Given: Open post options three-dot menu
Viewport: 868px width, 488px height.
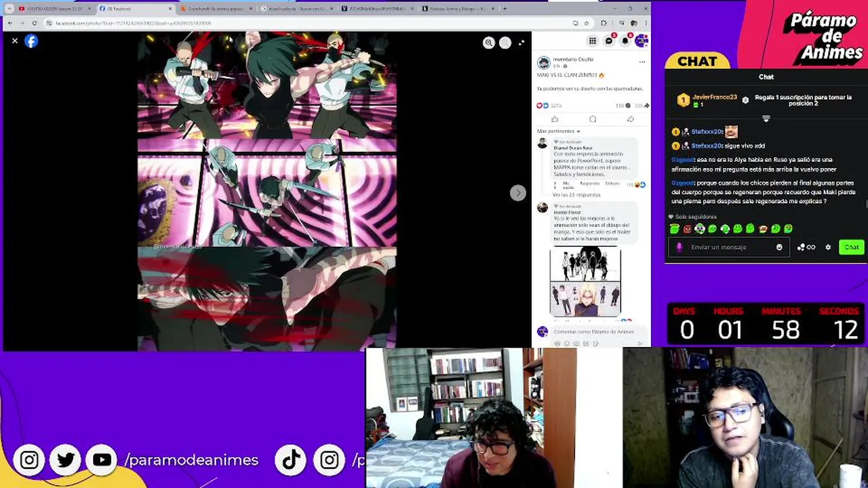Looking at the screenshot, I should (x=642, y=62).
